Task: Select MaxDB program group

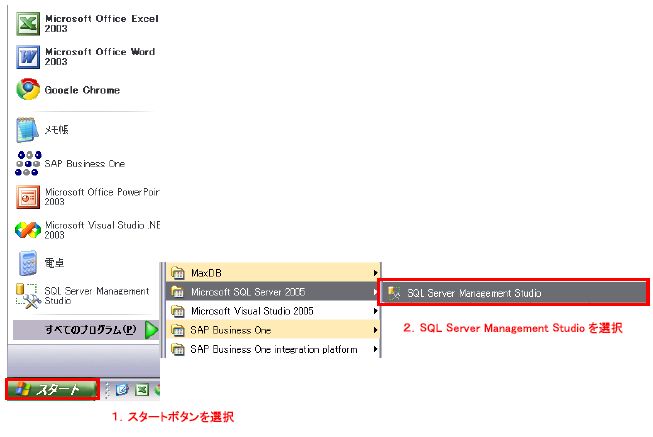Action: 273,273
